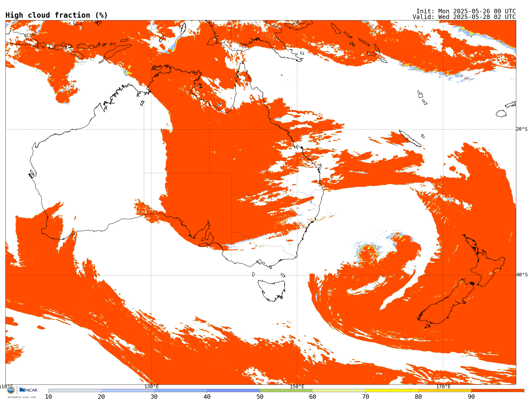532x400 pixels.
Task: Click the NSF logo icon
Action: (x=11, y=390)
